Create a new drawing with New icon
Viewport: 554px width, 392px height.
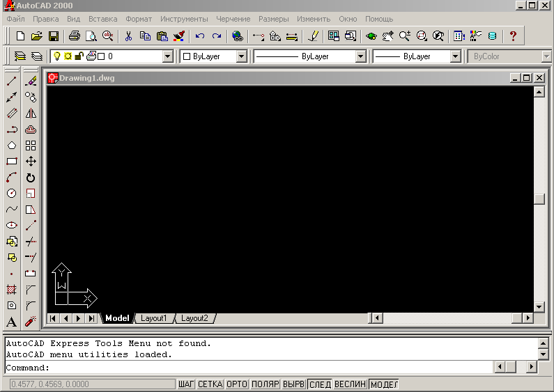tap(20, 36)
